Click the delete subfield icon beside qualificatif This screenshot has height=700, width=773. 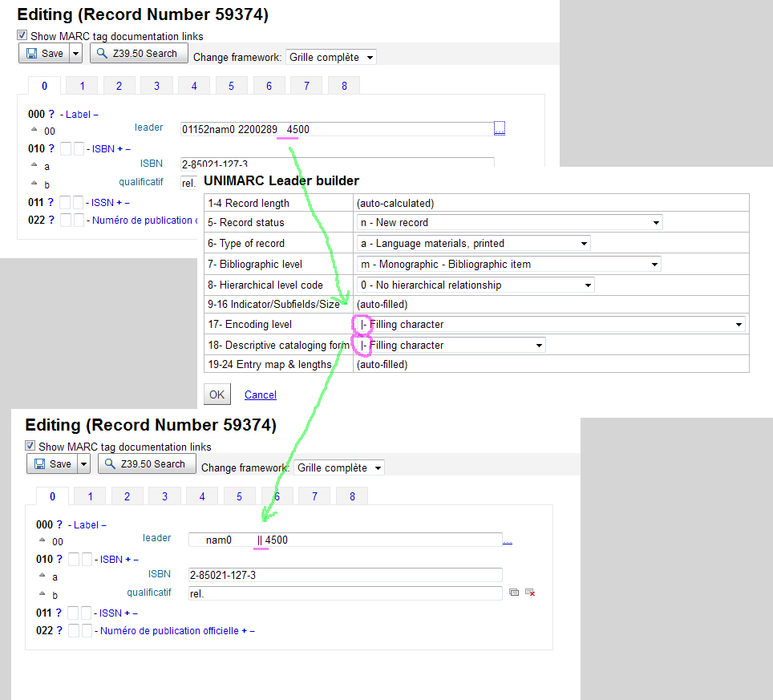530,593
